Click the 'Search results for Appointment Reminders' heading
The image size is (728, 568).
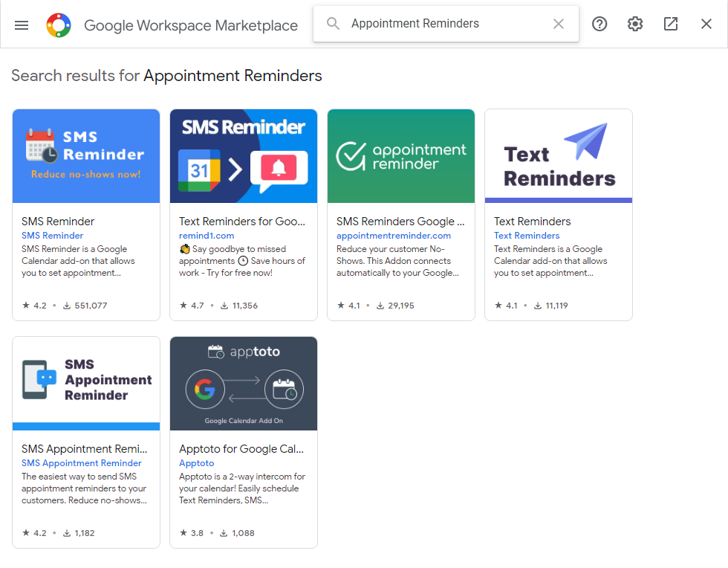(166, 75)
